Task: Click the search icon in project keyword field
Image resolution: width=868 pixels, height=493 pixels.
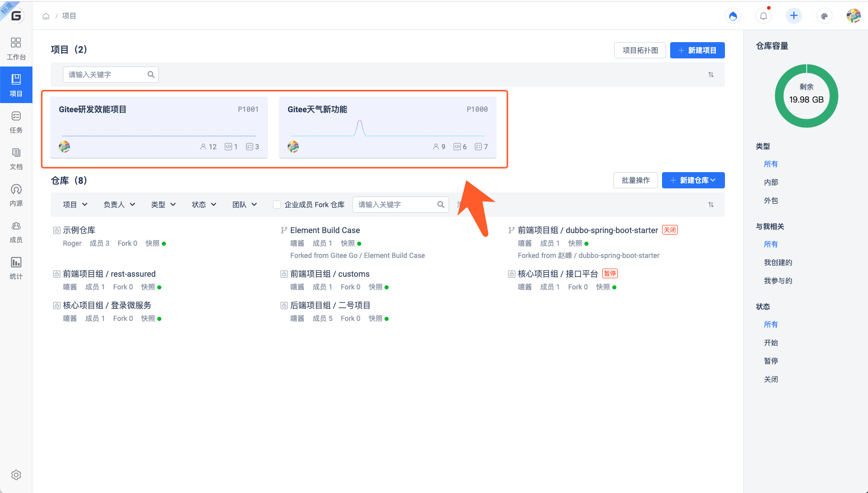Action: point(151,75)
